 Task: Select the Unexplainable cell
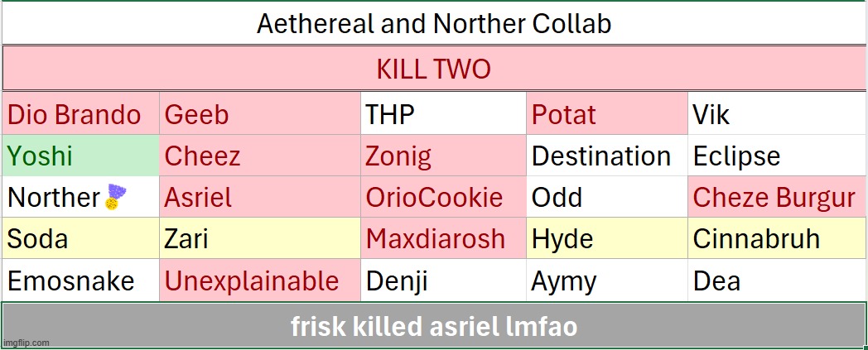[x=259, y=281]
